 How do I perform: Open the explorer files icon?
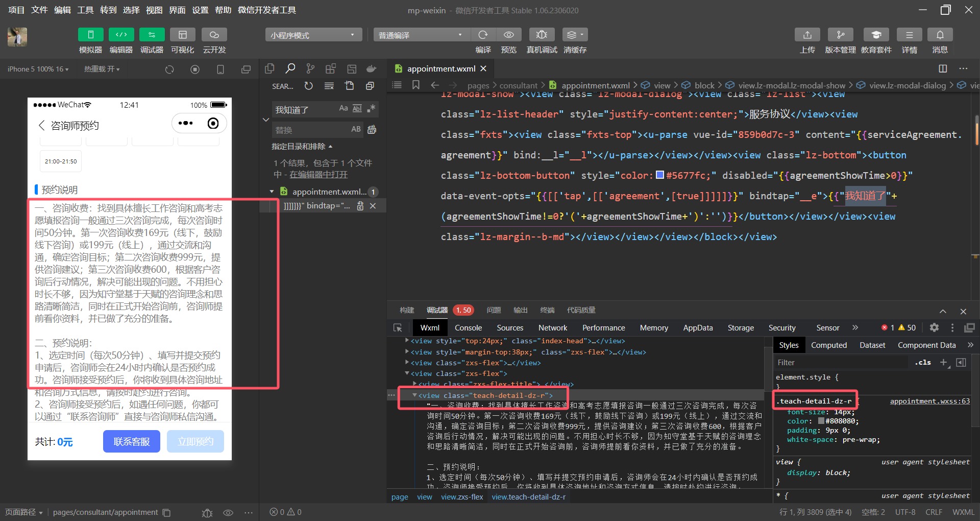point(269,68)
